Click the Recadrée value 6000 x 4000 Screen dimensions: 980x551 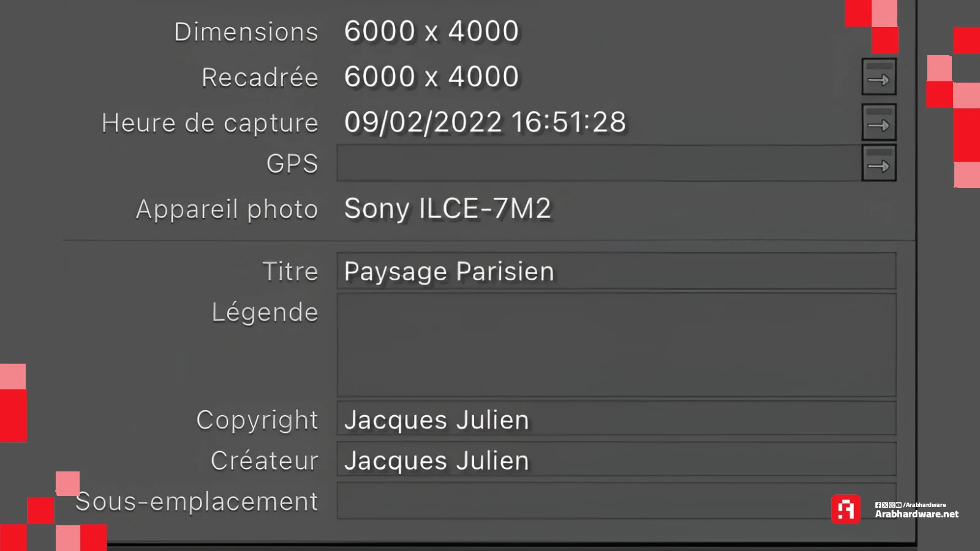tap(431, 77)
